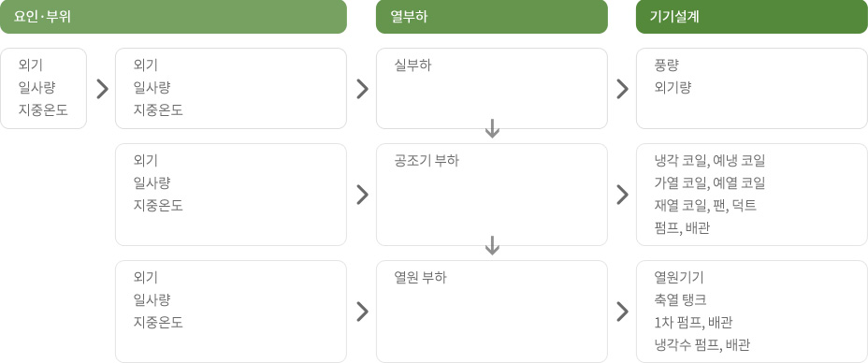Click the 펌프, 배관 text line
The height and width of the screenshot is (363, 868).
[x=682, y=228]
